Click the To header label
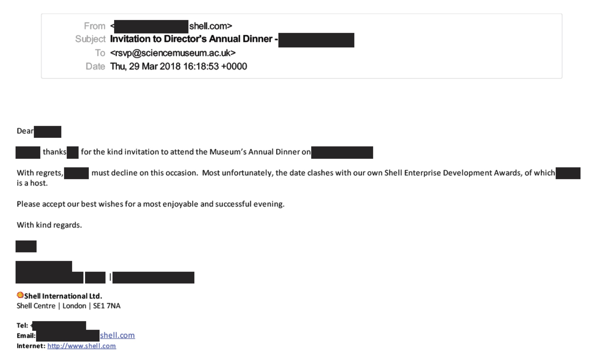The height and width of the screenshot is (364, 594). (x=100, y=53)
